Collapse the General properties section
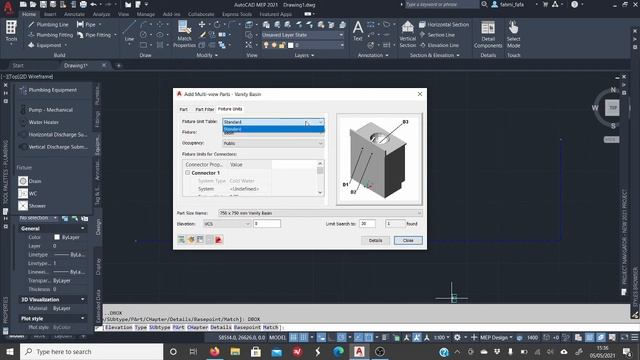Screen dimensions: 640x360 click(x=83, y=229)
